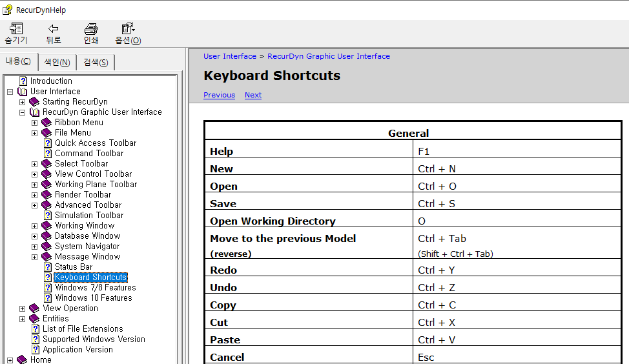Expand the Starting RecurDyn tree node
The width and height of the screenshot is (629, 364).
tap(23, 102)
